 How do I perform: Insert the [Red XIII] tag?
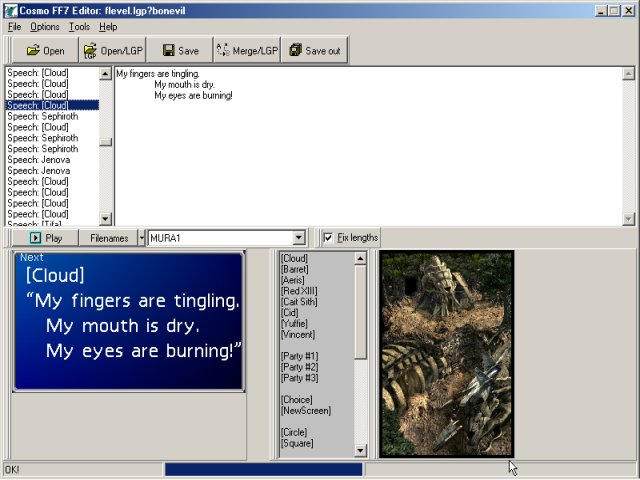point(299,291)
